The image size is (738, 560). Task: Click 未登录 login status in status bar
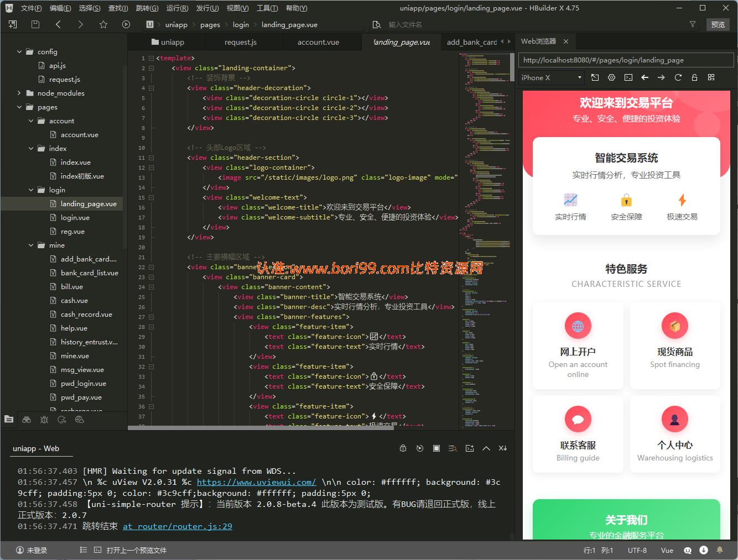point(32,550)
